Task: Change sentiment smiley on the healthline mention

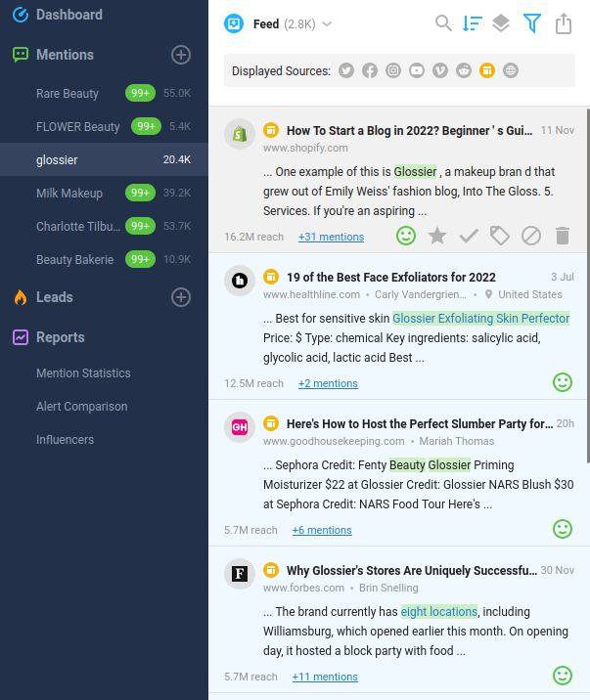Action: point(563,382)
